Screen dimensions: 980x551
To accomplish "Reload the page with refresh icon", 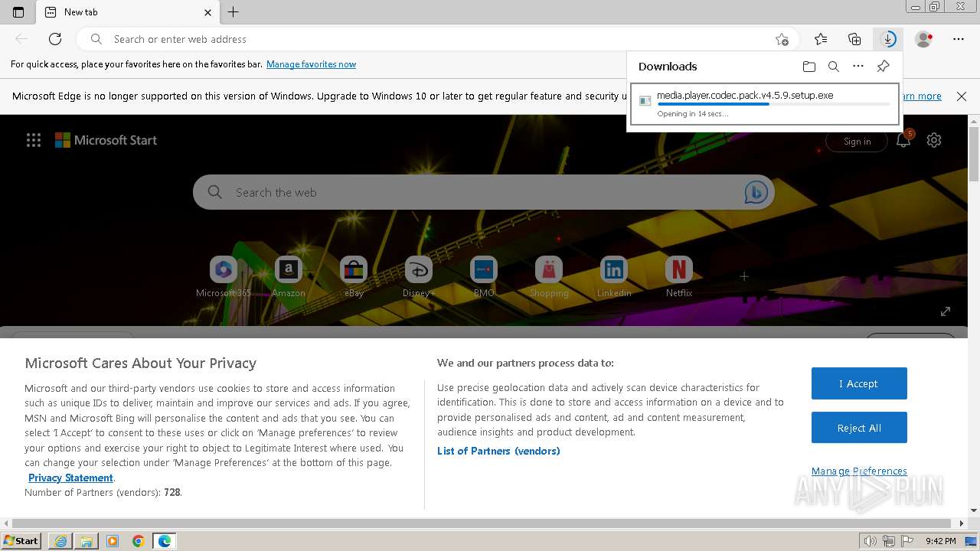I will point(55,39).
